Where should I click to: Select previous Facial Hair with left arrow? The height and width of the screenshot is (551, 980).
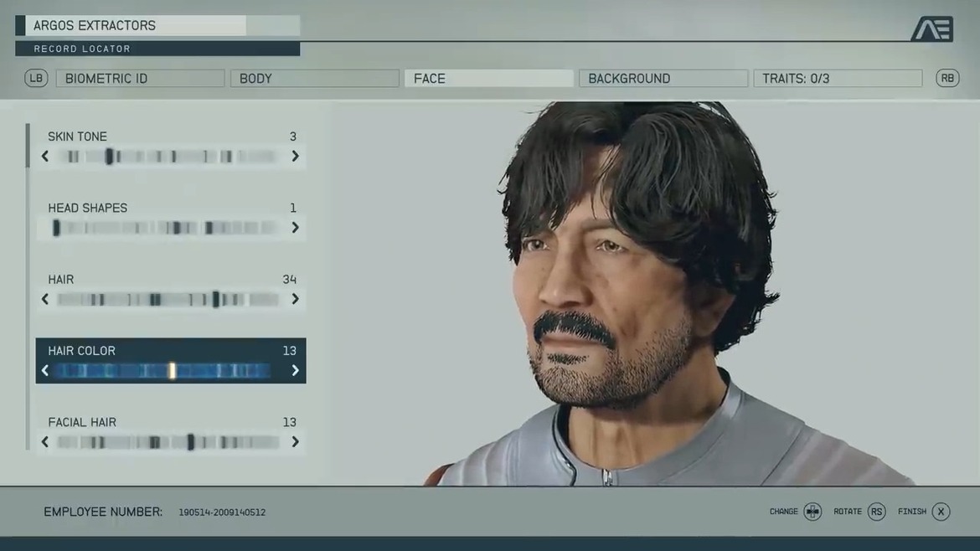tap(45, 441)
